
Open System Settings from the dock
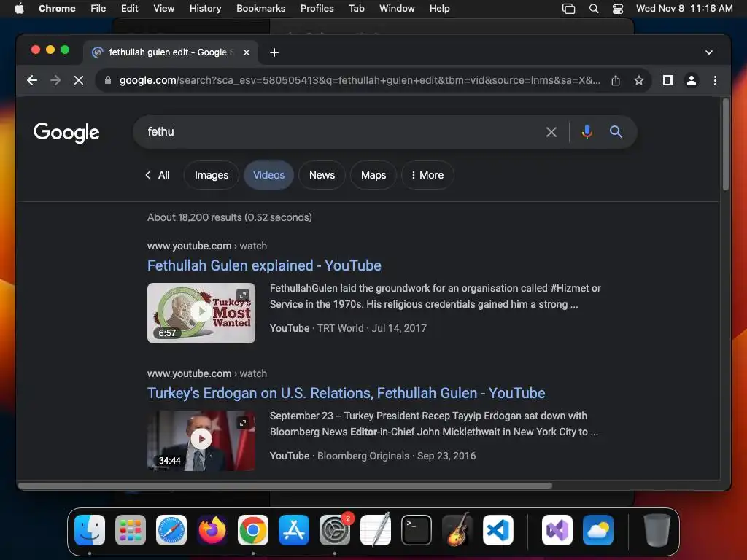(x=335, y=530)
